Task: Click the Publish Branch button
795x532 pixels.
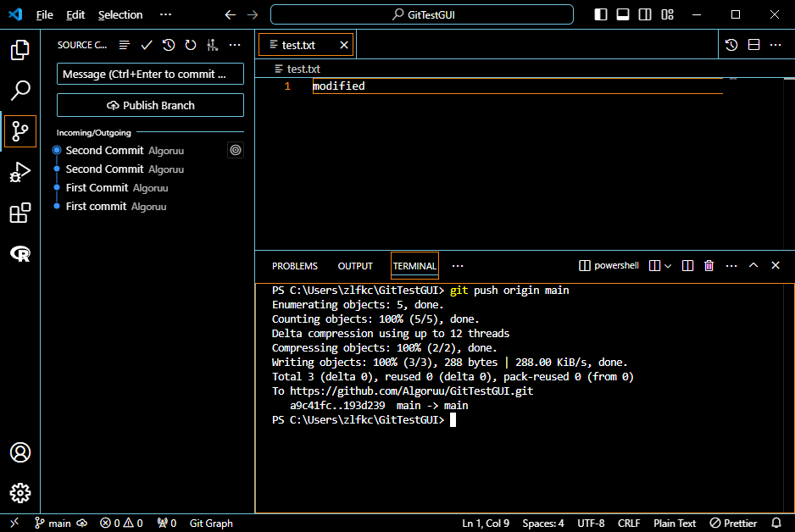Action: [x=151, y=105]
